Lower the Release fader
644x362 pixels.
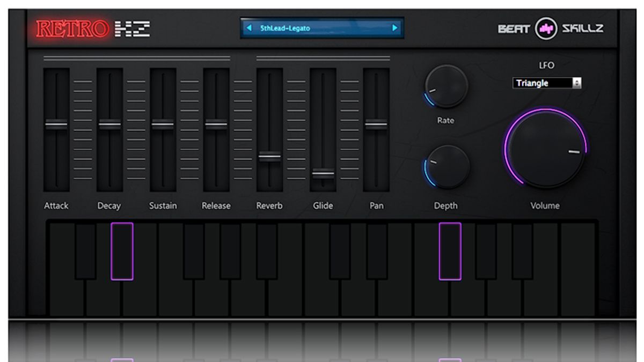[216, 123]
